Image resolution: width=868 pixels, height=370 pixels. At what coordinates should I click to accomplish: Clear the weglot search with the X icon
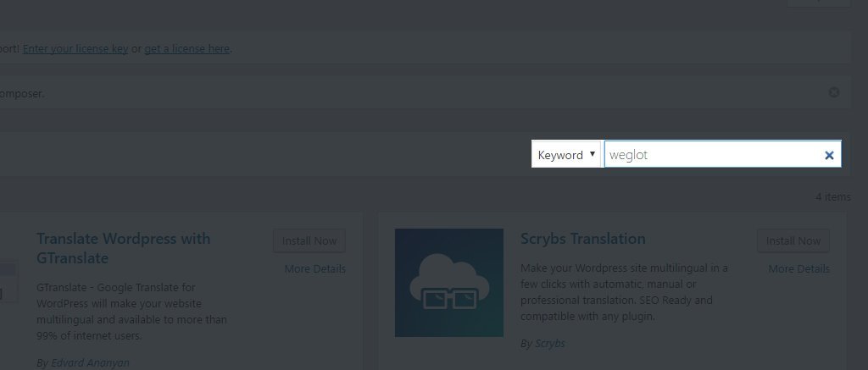point(829,156)
